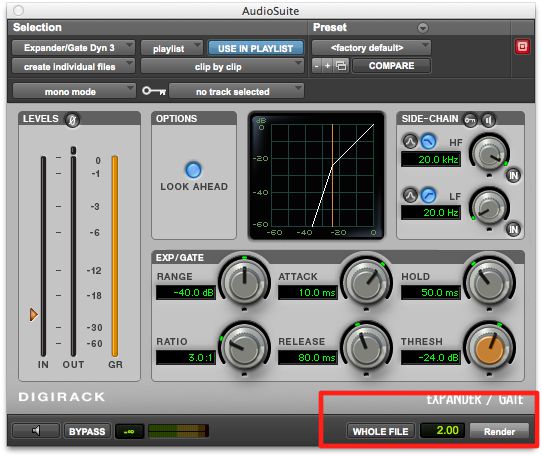This screenshot has width=542, height=457.
Task: Click the RELEASE knob
Action: click(366, 347)
